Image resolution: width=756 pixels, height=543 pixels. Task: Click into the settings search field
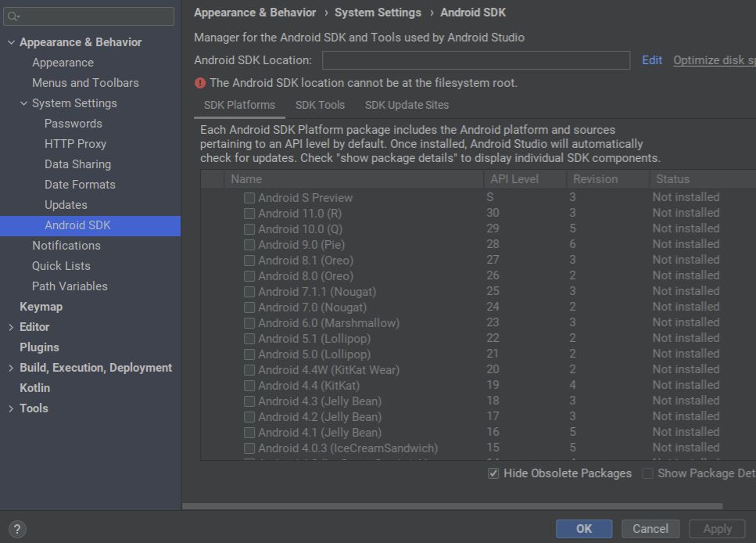tap(88, 16)
